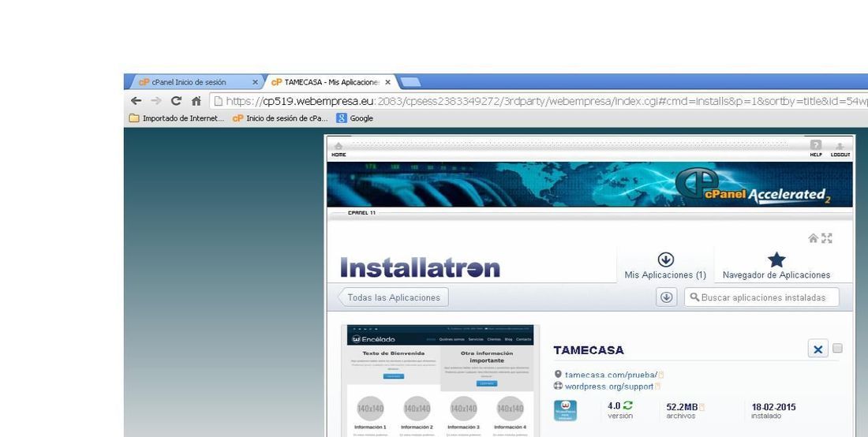Viewport: 868px width, 437px height.
Task: Click the browser back arrow
Action: (x=137, y=101)
